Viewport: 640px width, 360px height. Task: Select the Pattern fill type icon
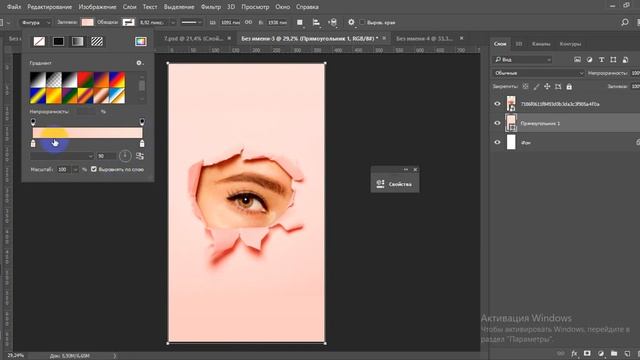[97, 41]
